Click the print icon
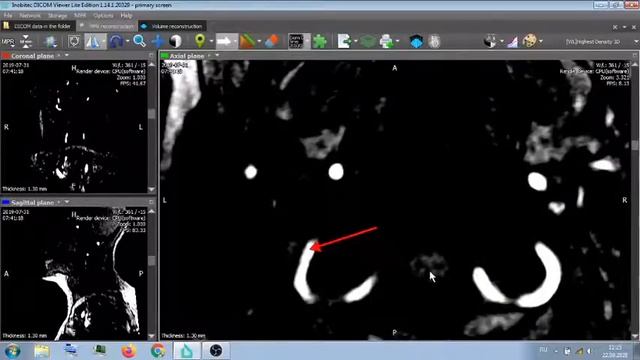640x360 pixels. pos(386,41)
